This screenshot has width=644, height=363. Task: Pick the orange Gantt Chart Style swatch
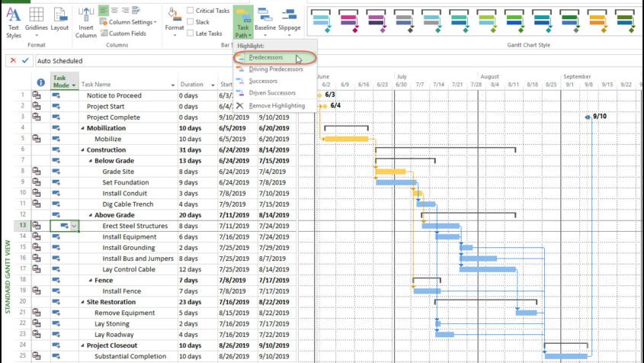click(598, 21)
